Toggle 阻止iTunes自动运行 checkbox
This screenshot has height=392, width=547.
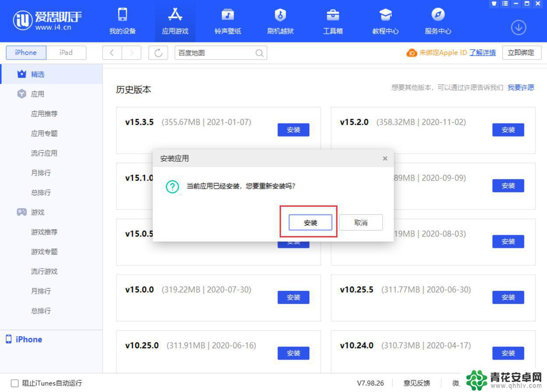(x=15, y=383)
